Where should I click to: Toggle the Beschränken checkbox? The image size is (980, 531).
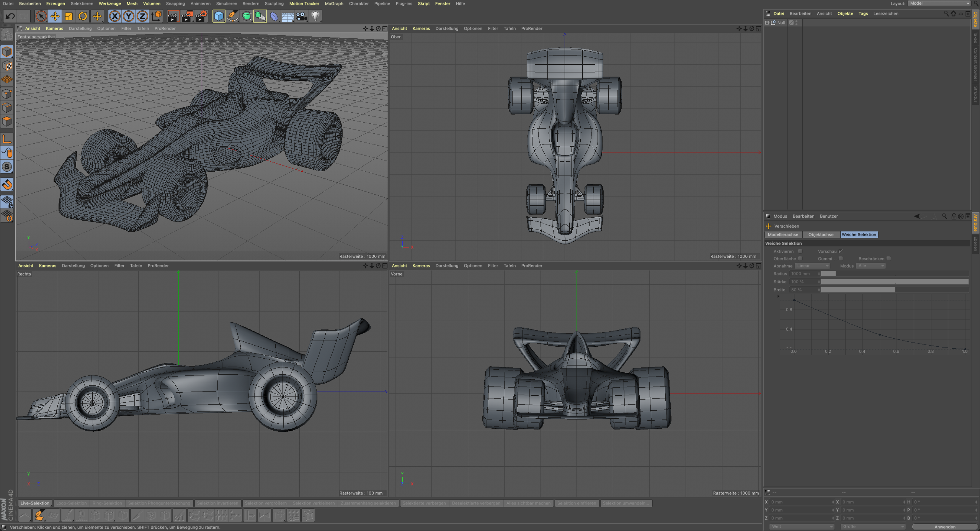(x=889, y=258)
